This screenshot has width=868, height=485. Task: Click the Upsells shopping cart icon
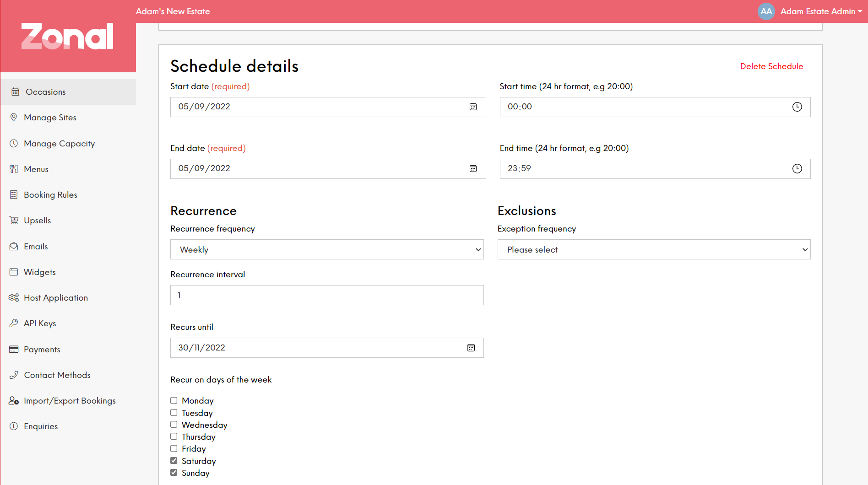[14, 221]
